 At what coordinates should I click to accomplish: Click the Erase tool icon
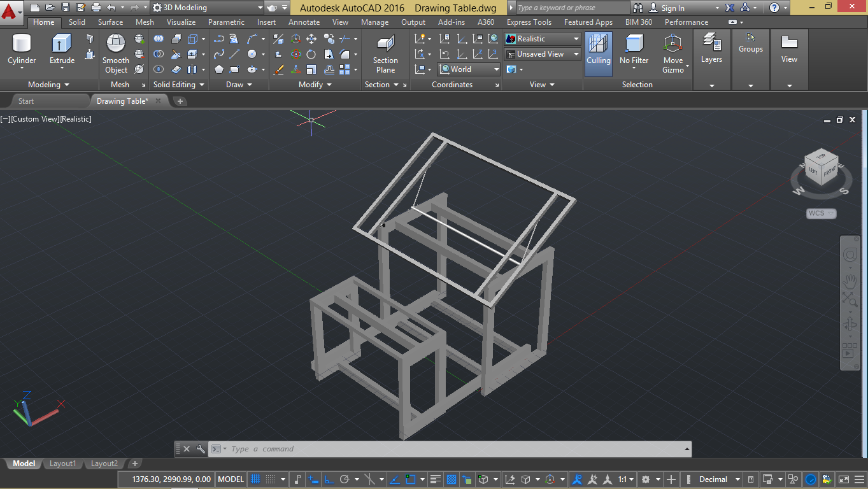[x=278, y=69]
